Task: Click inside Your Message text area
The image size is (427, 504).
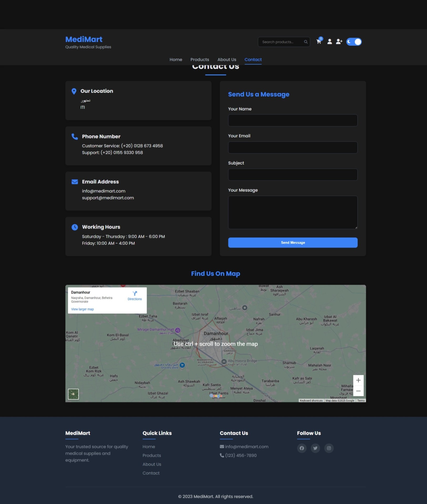Action: pyautogui.click(x=293, y=212)
